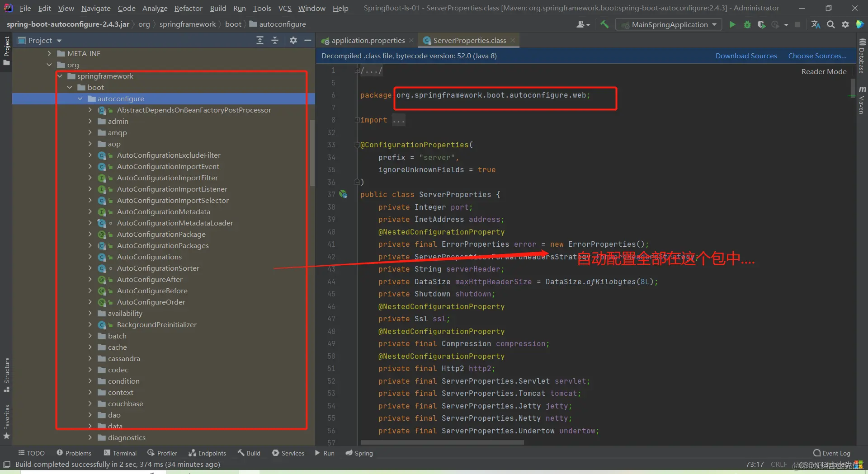Collapse the org folder
868x474 pixels.
pos(49,65)
